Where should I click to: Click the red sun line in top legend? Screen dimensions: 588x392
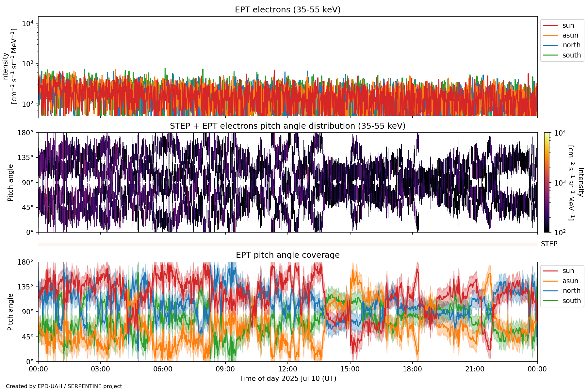[x=550, y=25]
